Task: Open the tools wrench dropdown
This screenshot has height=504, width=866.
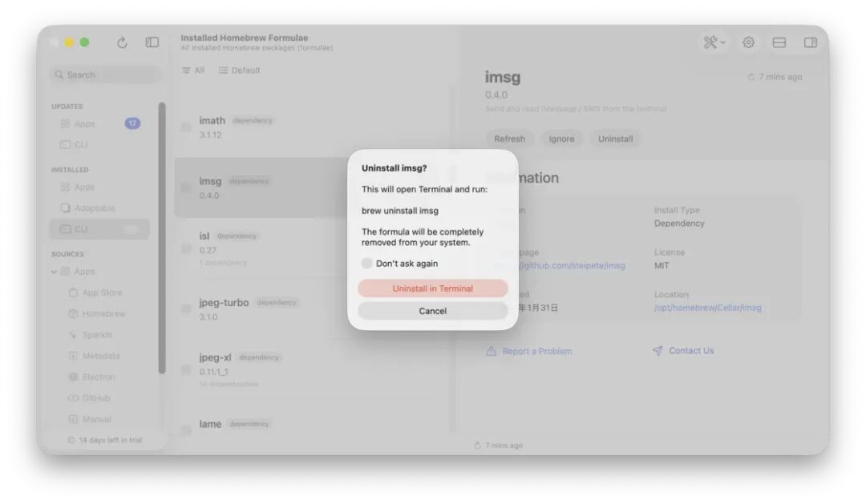Action: click(714, 42)
